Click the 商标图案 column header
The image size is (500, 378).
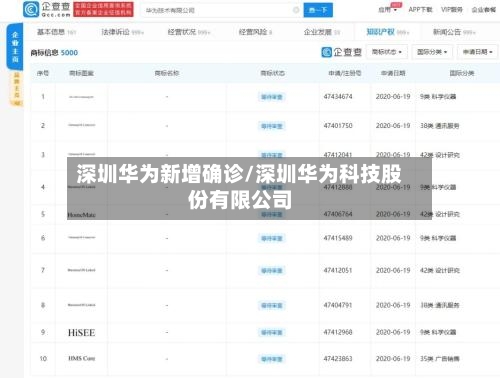pos(81,73)
